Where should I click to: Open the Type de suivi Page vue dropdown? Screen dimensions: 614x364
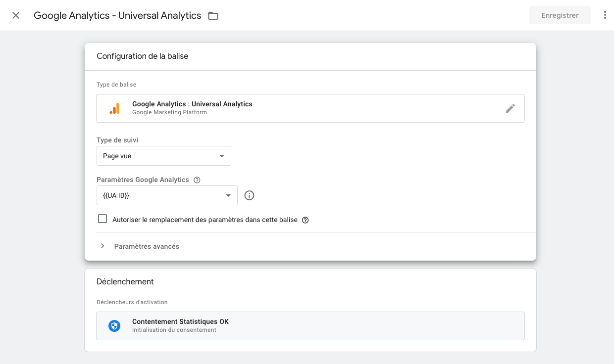click(163, 156)
